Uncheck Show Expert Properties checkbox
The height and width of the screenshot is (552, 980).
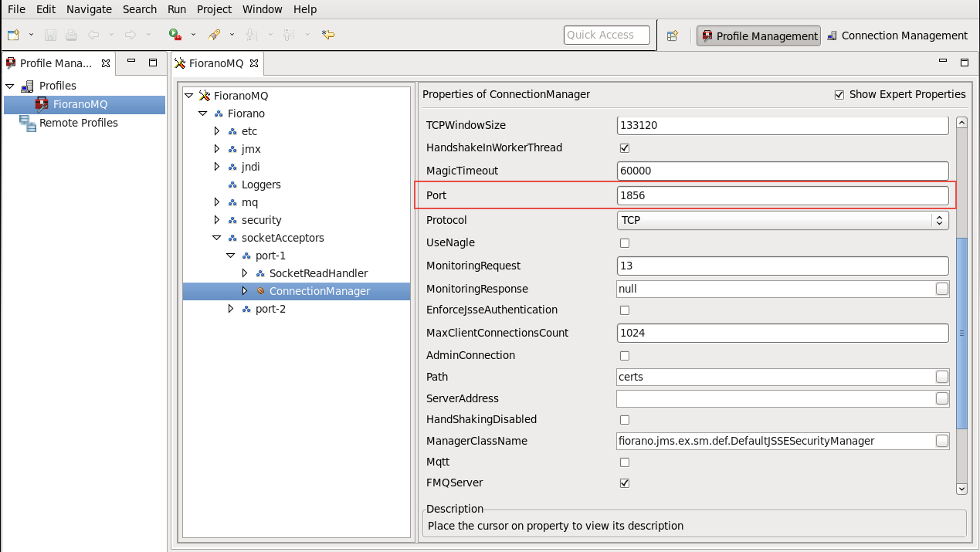[x=839, y=94]
